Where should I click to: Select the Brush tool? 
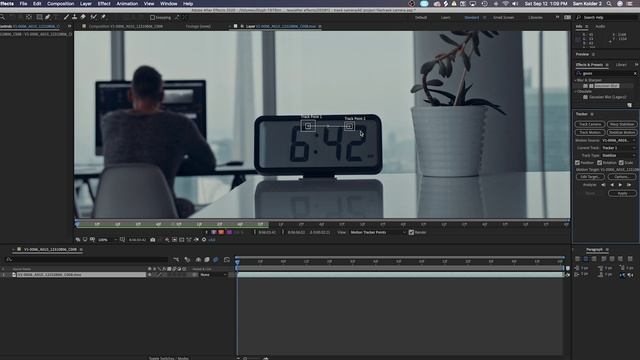(66, 17)
